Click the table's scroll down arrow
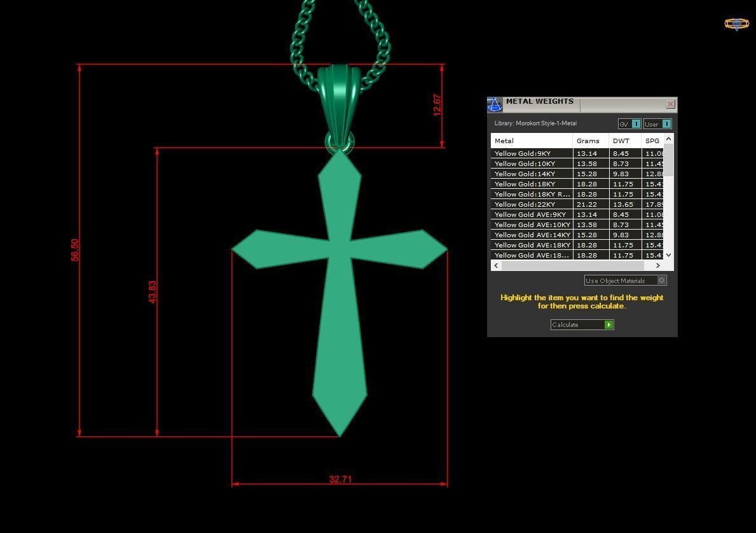756x533 pixels. click(668, 254)
